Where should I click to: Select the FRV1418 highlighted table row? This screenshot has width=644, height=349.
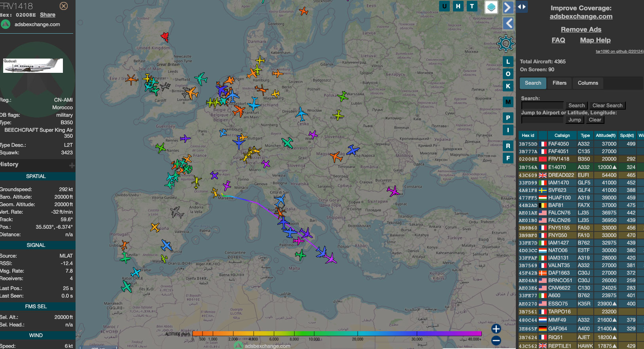[581, 159]
